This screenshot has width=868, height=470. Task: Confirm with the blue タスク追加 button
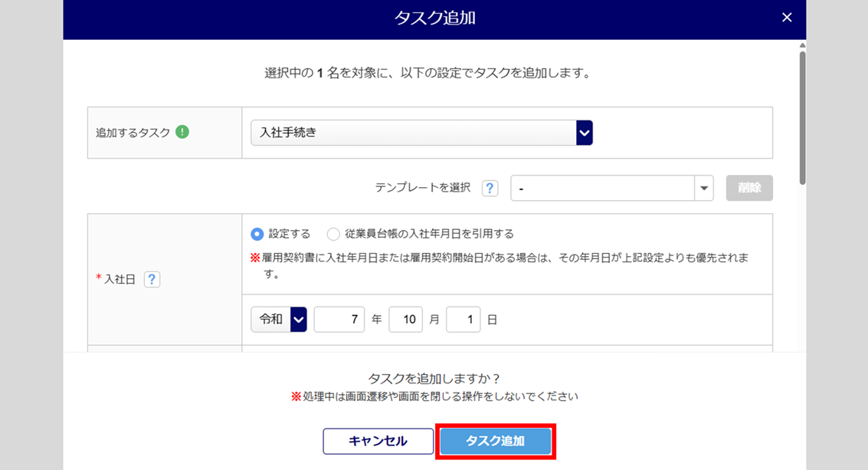coord(496,442)
